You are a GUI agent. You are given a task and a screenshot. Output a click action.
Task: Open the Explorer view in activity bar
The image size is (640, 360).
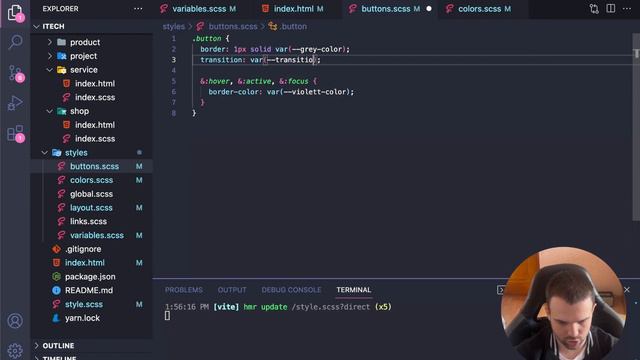pos(15,13)
